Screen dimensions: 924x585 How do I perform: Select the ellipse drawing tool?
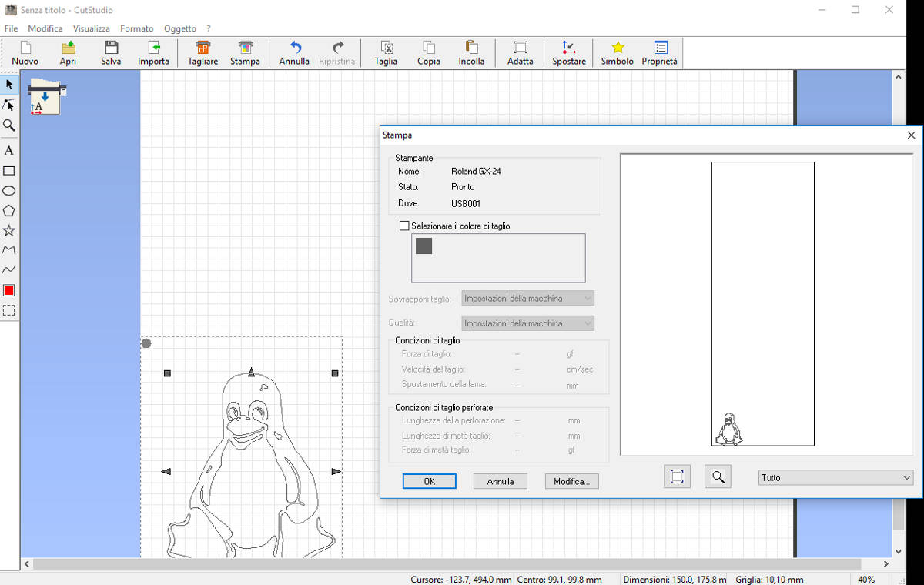click(9, 191)
